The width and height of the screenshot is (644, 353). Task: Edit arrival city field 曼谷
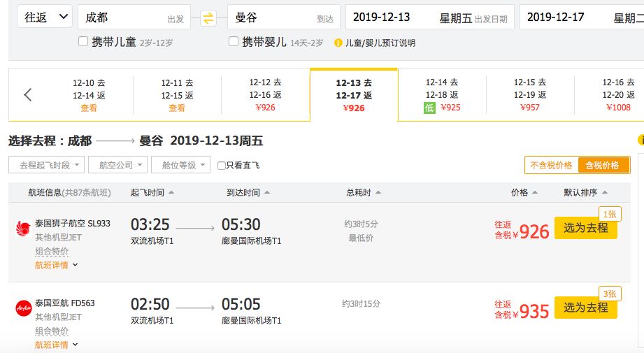(x=283, y=17)
